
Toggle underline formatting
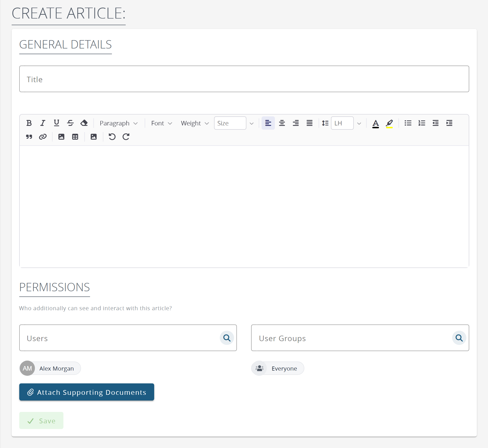pos(57,123)
